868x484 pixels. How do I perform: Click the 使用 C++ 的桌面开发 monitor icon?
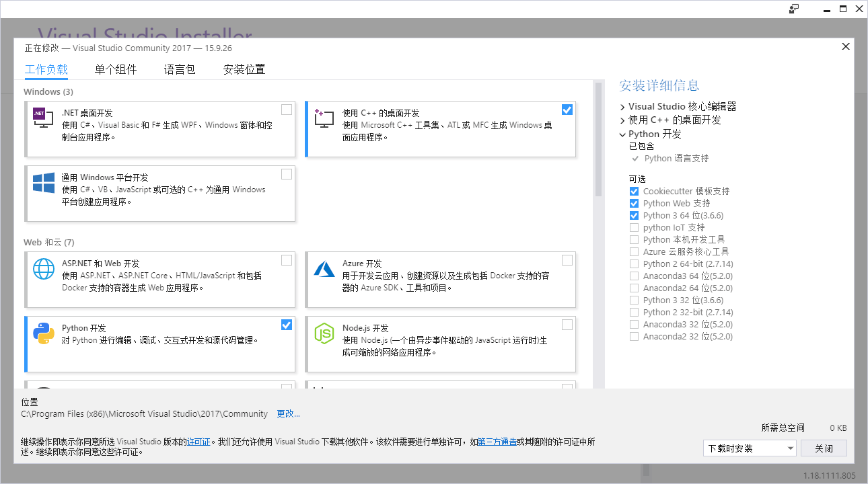coord(324,117)
